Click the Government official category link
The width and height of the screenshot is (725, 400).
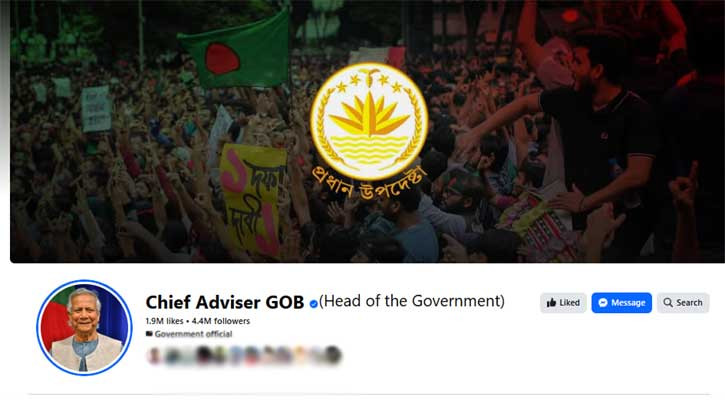[193, 334]
